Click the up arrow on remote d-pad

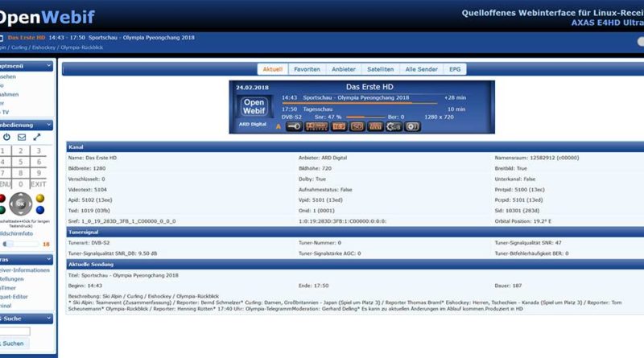(x=21, y=195)
